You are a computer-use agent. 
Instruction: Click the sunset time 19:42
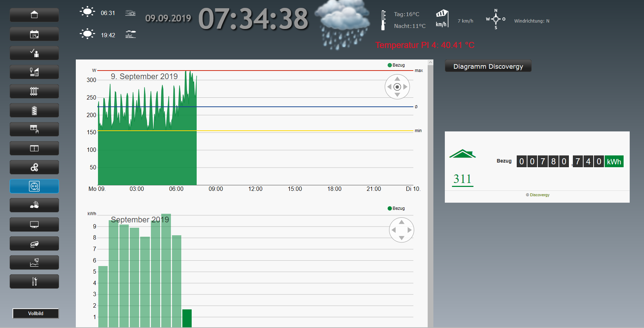click(x=108, y=35)
